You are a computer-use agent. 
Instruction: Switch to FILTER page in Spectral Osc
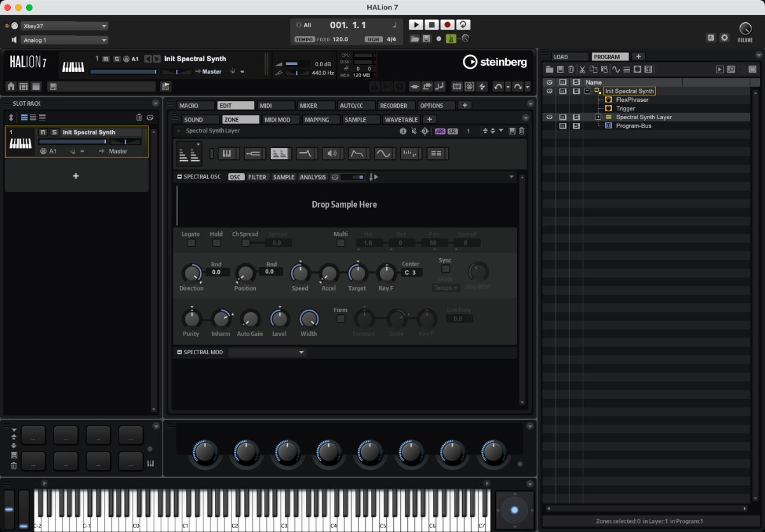(258, 177)
